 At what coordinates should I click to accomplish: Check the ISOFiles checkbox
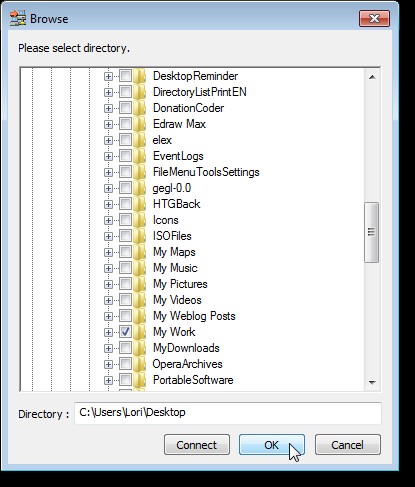[125, 236]
